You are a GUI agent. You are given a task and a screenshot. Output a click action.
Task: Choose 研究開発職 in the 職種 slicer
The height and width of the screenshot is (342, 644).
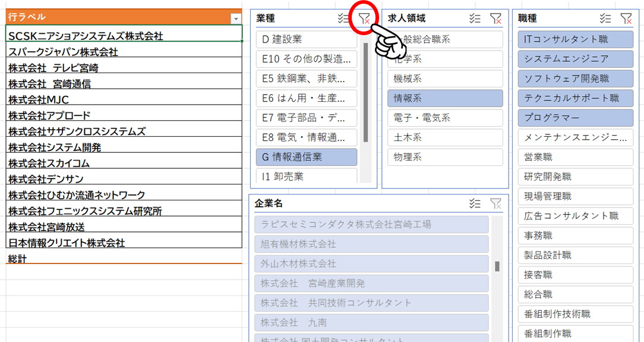tap(575, 177)
